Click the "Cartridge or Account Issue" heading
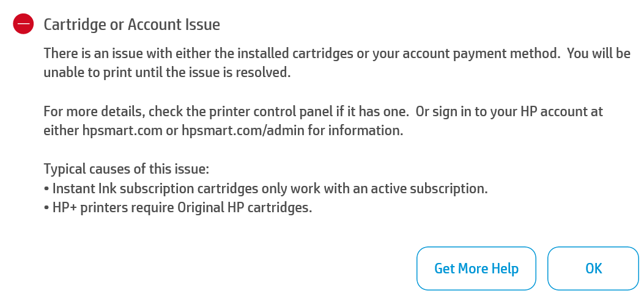 click(131, 24)
